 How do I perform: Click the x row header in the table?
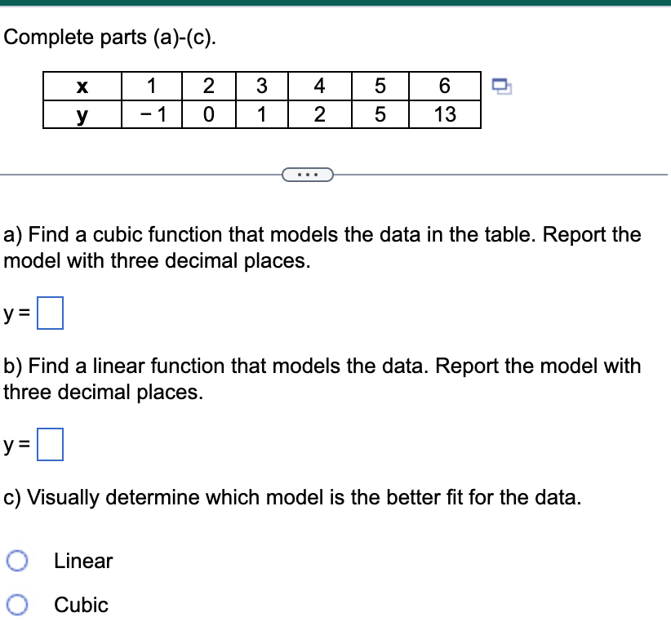(x=82, y=87)
